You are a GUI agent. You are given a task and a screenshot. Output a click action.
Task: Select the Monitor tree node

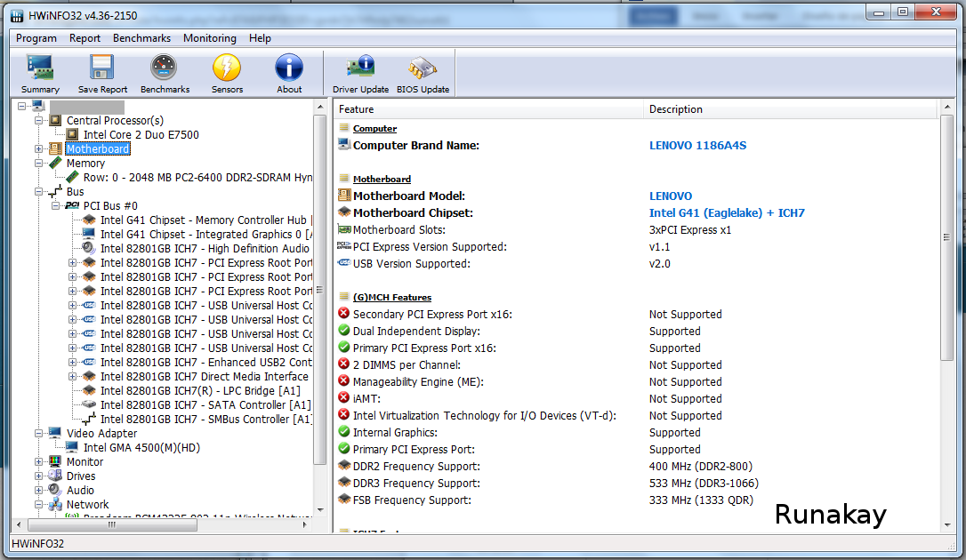(x=85, y=461)
